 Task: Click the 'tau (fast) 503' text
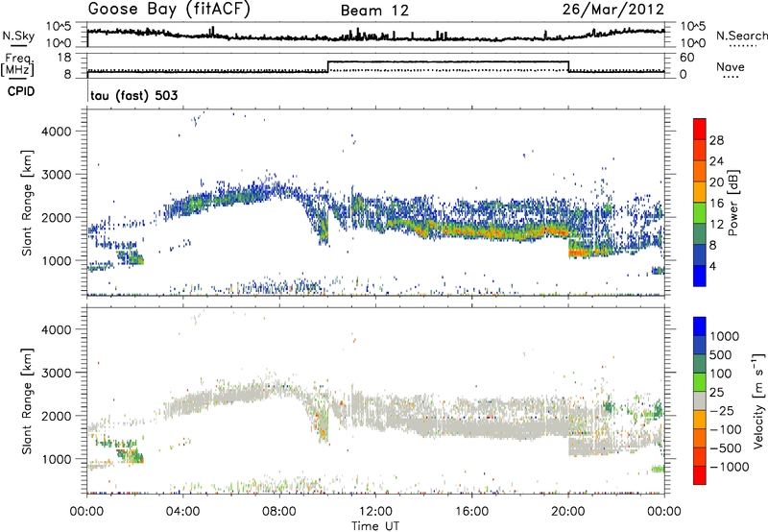click(134, 95)
